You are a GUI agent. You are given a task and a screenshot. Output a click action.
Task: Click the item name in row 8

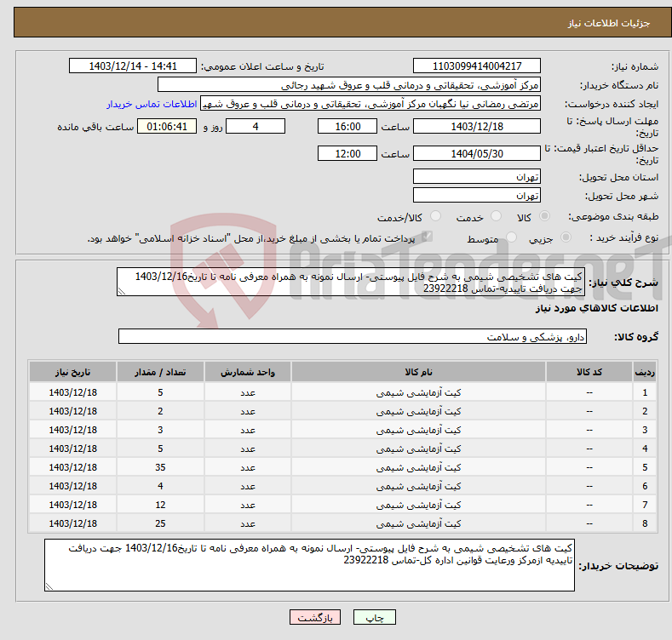(x=418, y=523)
